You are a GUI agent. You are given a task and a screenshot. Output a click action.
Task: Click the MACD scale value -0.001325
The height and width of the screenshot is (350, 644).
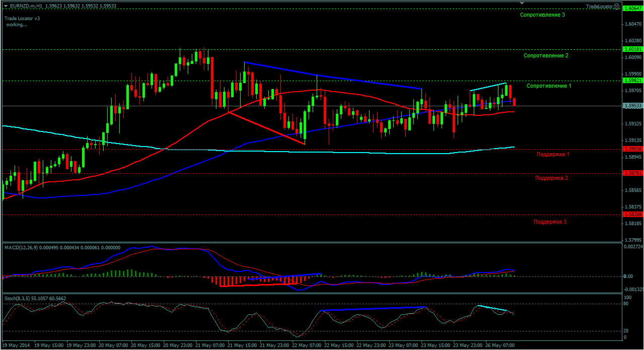(x=633, y=290)
